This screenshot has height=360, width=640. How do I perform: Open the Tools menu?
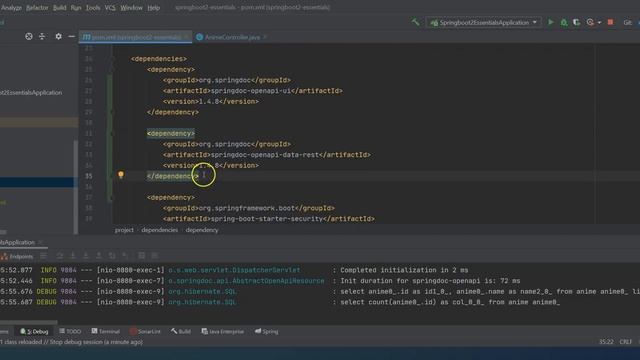pos(93,7)
